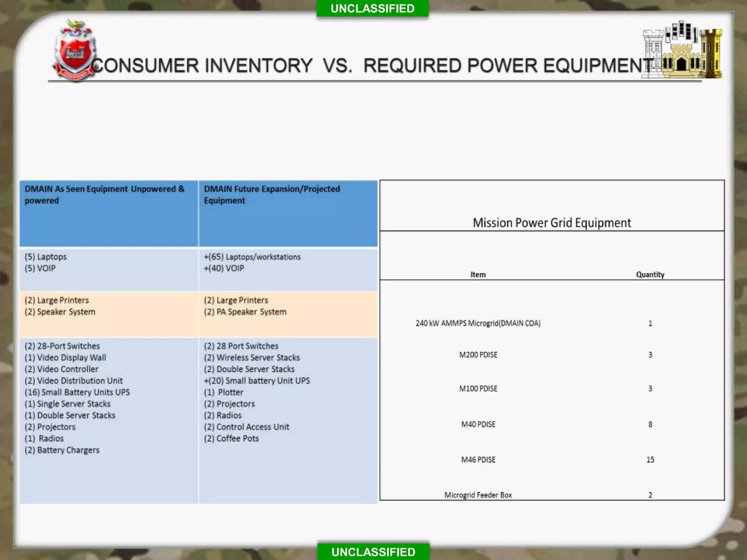Click the (5) Laptops entry
Screen dimensions: 747x560
[x=46, y=257]
